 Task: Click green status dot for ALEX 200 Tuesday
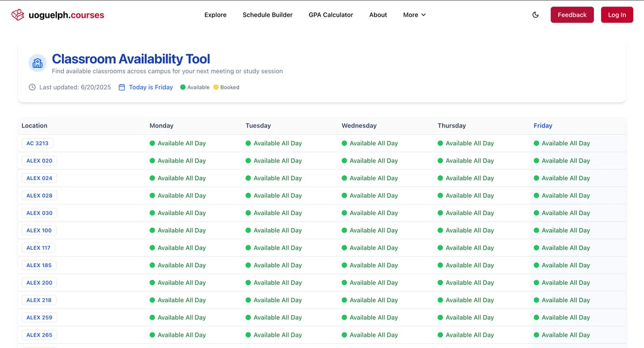coord(248,282)
